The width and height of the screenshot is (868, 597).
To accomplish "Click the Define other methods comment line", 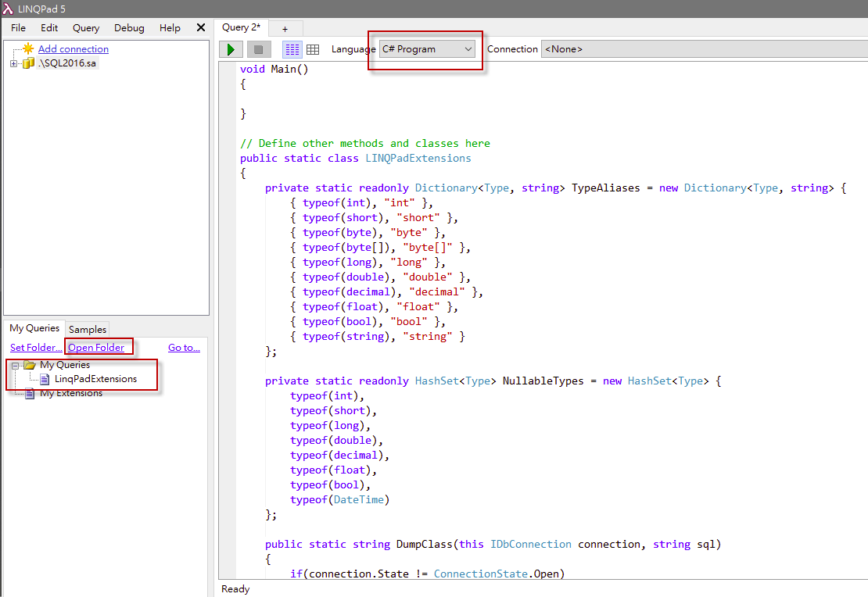I will 365,143.
